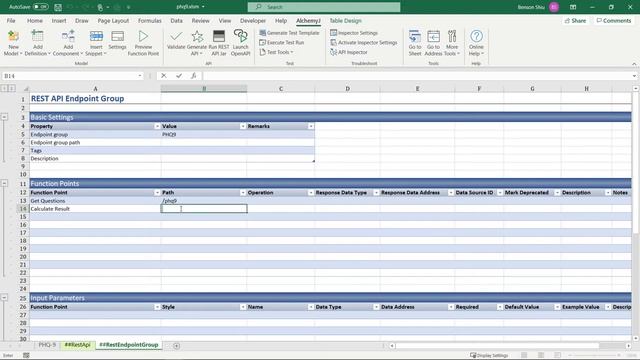Toggle the AutoSave switch
640x360 pixels.
(40, 7)
